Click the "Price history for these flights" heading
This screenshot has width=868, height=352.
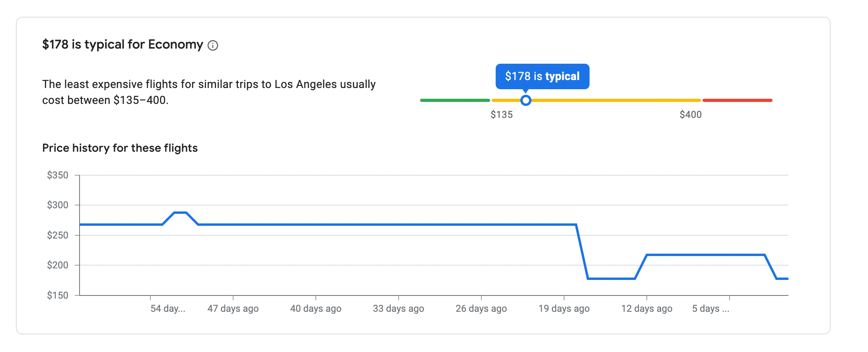[x=120, y=148]
